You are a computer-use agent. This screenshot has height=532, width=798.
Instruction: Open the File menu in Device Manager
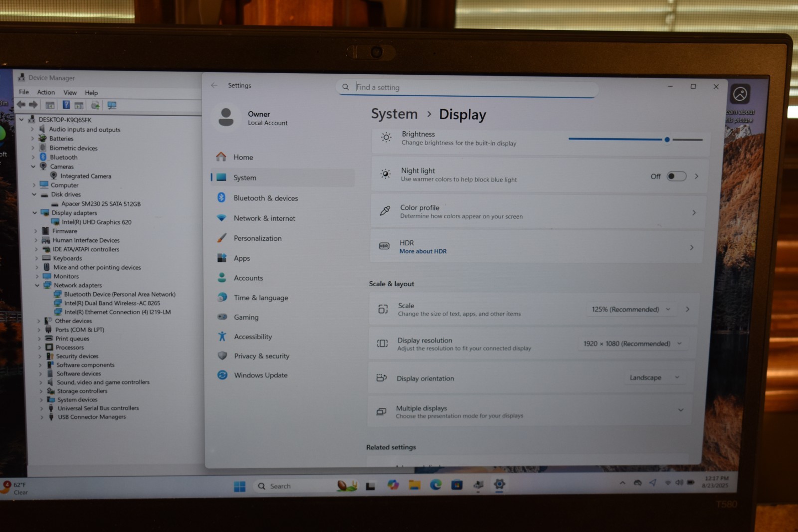point(24,92)
